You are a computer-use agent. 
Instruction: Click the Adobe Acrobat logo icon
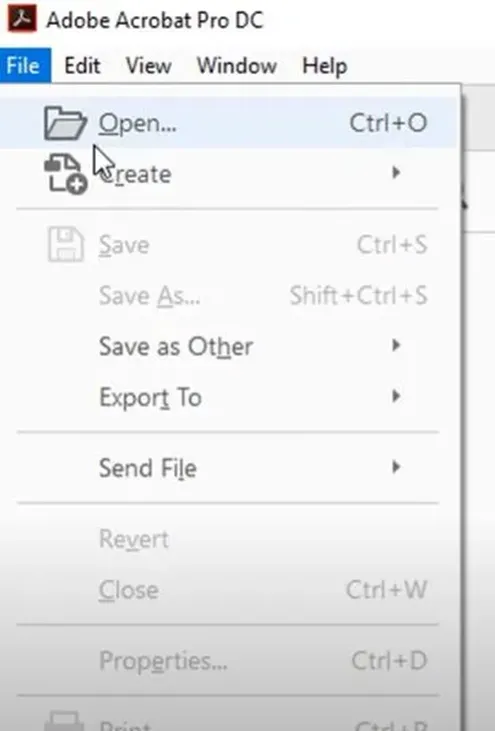pyautogui.click(x=22, y=19)
